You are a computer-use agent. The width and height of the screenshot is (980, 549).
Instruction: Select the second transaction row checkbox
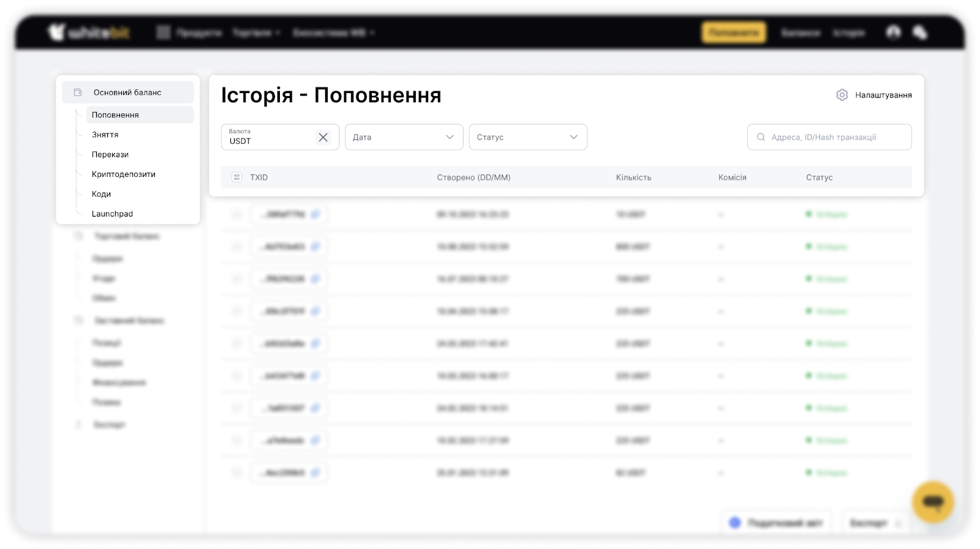(x=236, y=247)
